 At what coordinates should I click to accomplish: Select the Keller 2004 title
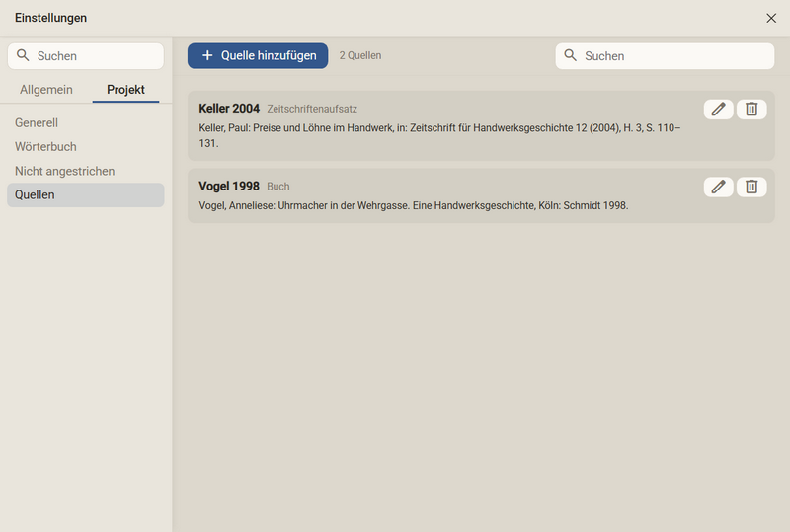click(x=229, y=109)
